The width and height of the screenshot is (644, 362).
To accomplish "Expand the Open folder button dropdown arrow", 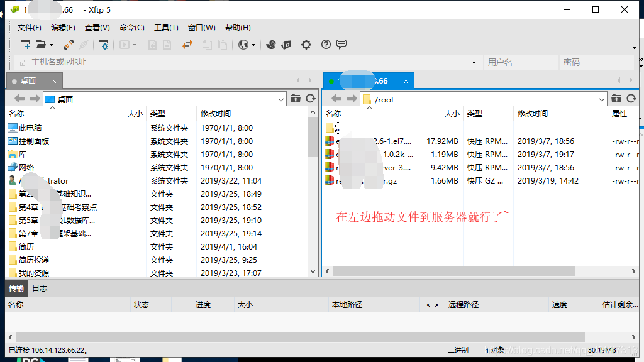I will point(51,45).
